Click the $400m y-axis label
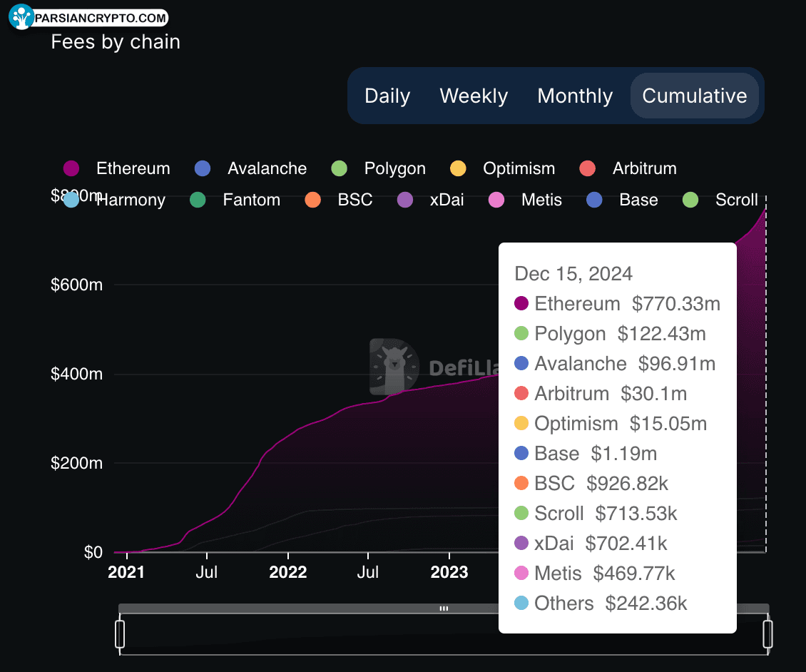This screenshot has height=672, width=806. tap(76, 374)
